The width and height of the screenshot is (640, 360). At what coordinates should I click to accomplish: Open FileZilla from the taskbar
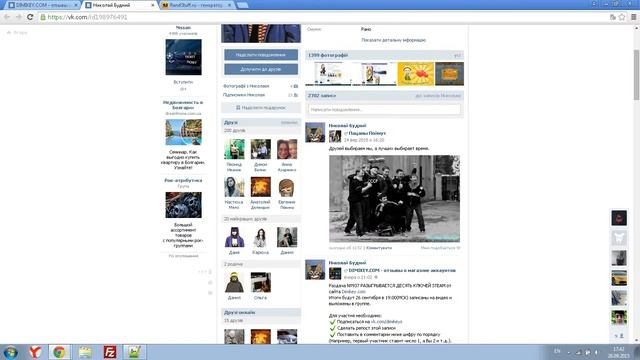tap(110, 352)
